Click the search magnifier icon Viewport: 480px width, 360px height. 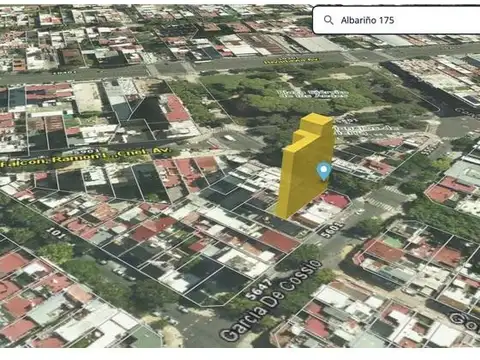coord(329,20)
